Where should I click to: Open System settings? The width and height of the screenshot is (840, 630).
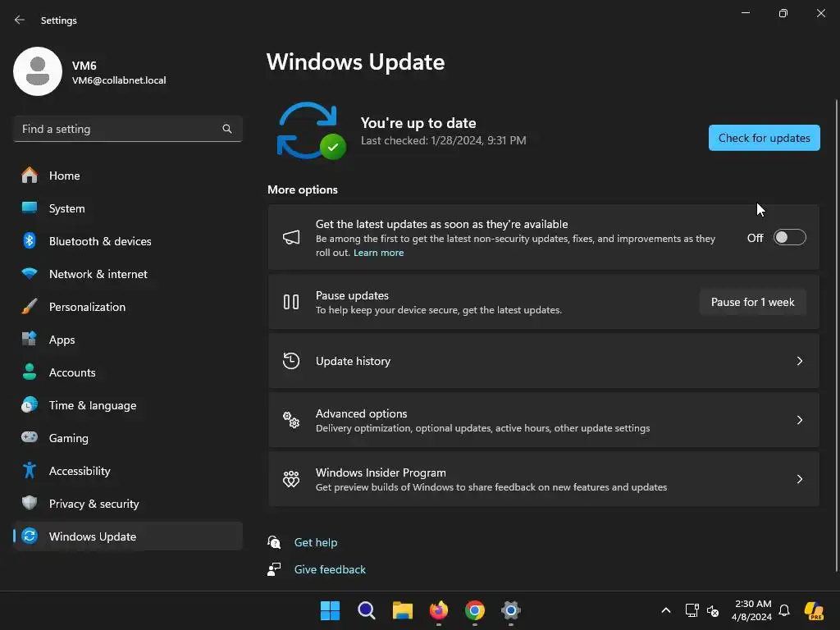127,208
